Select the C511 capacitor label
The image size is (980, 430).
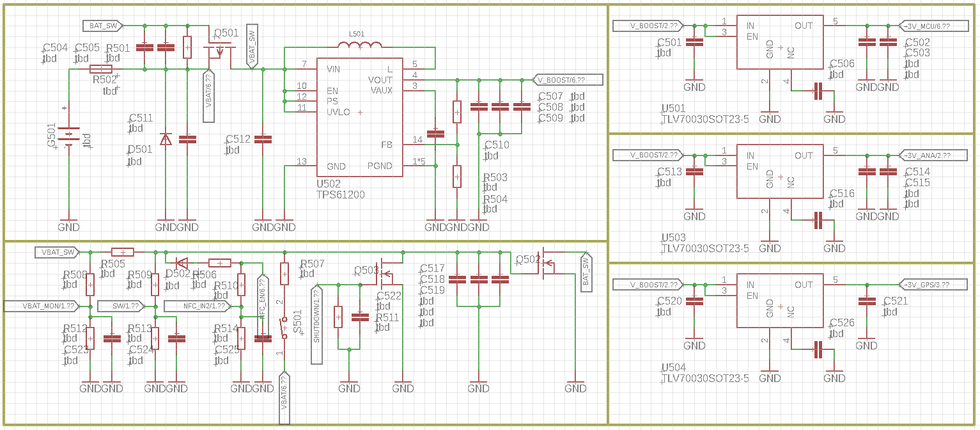[x=141, y=118]
